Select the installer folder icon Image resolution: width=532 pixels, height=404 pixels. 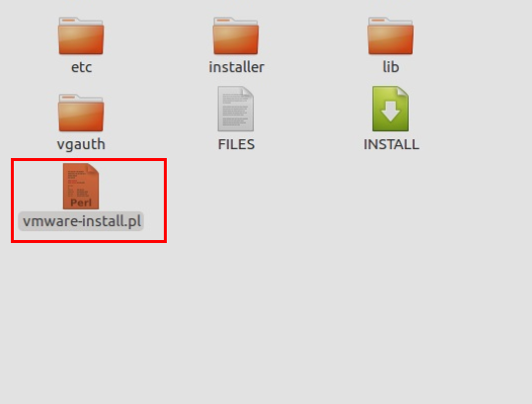click(x=236, y=36)
